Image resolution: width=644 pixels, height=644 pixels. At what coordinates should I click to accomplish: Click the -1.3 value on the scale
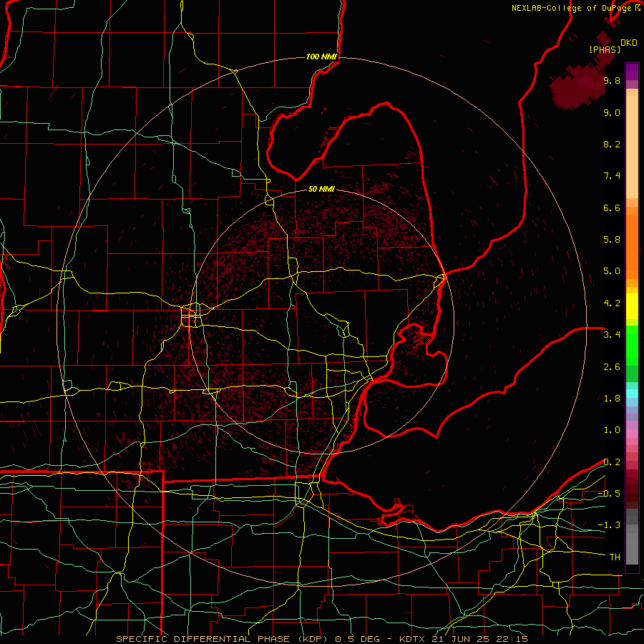click(609, 525)
